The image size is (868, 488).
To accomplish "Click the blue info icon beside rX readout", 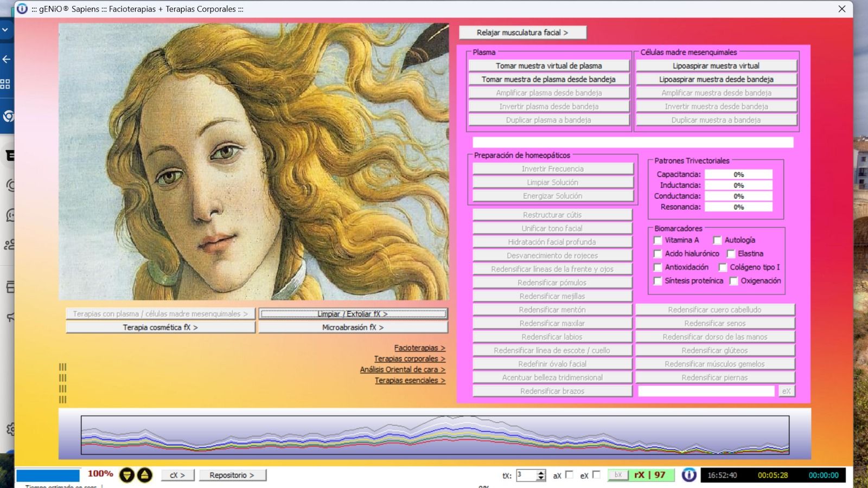I will tap(689, 475).
